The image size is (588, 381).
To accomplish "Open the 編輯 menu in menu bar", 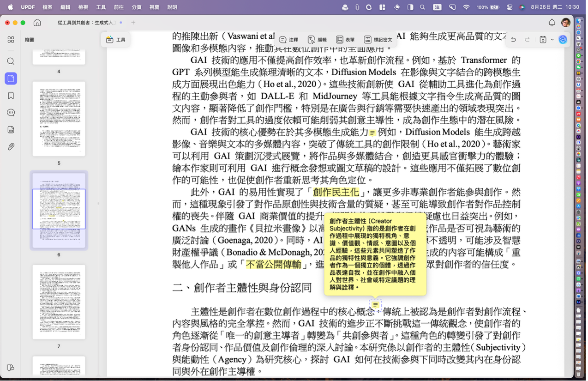I will click(x=66, y=7).
